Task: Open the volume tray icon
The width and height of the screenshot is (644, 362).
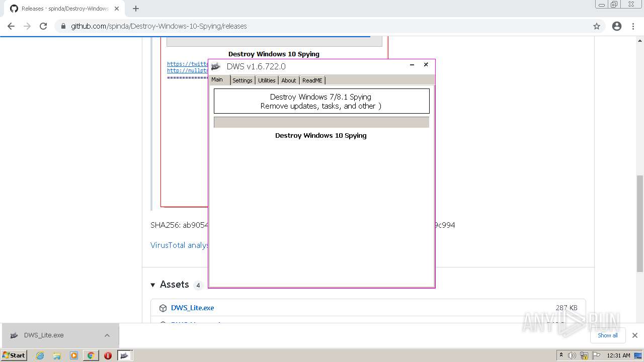Action: click(x=572, y=355)
